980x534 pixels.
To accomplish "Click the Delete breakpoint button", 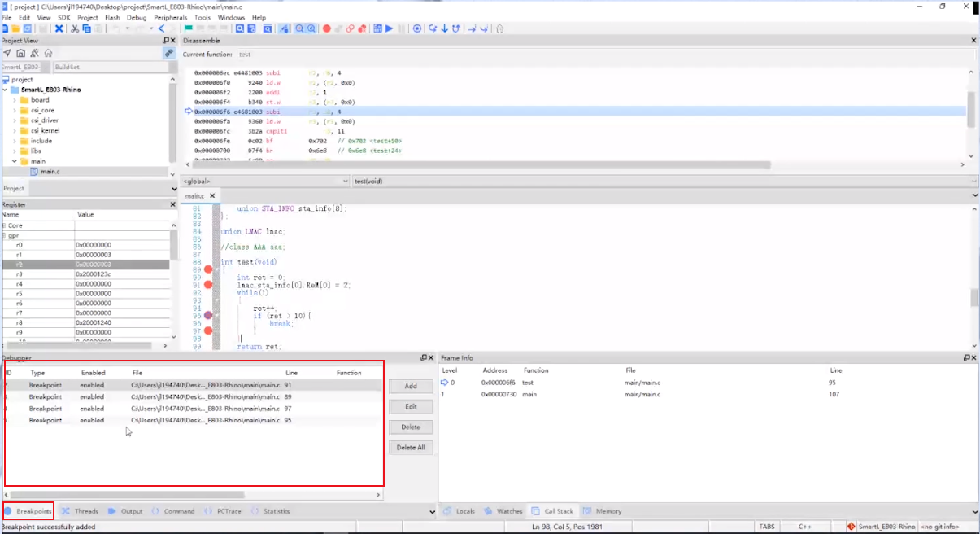I will [x=411, y=427].
